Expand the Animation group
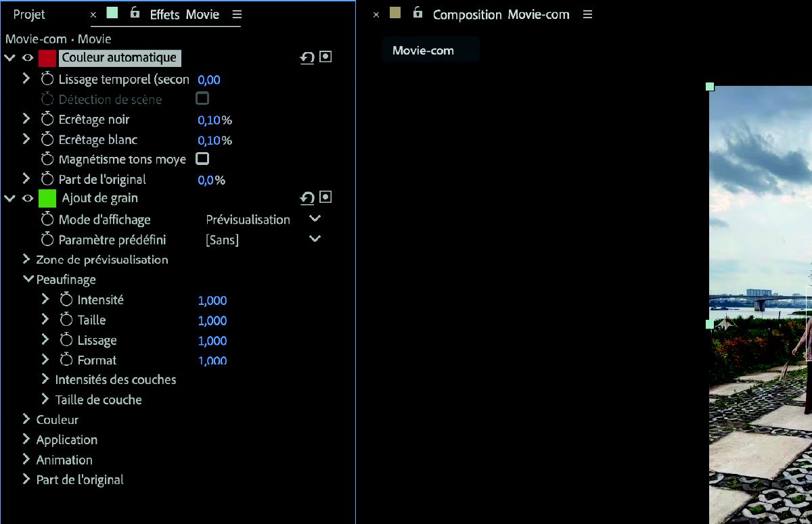 coord(26,459)
